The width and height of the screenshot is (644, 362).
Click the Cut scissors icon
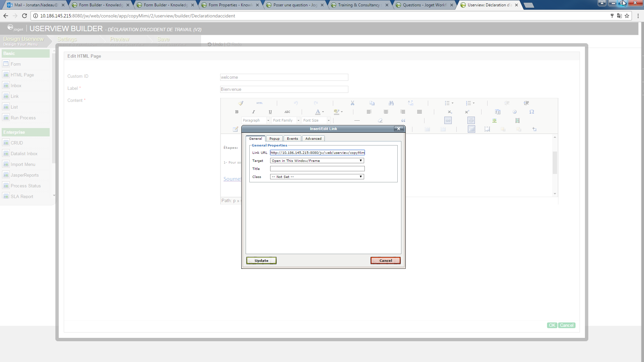coord(352,103)
